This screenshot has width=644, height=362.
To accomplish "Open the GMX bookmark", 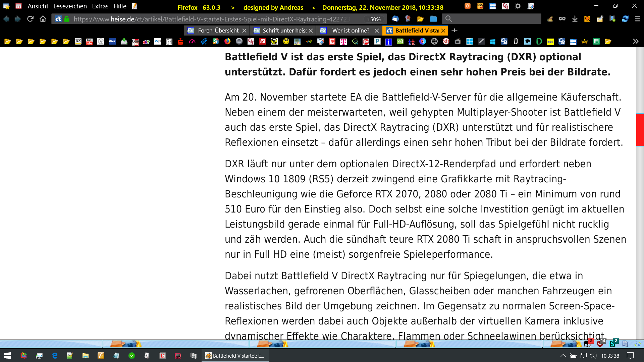I will coord(112,42).
